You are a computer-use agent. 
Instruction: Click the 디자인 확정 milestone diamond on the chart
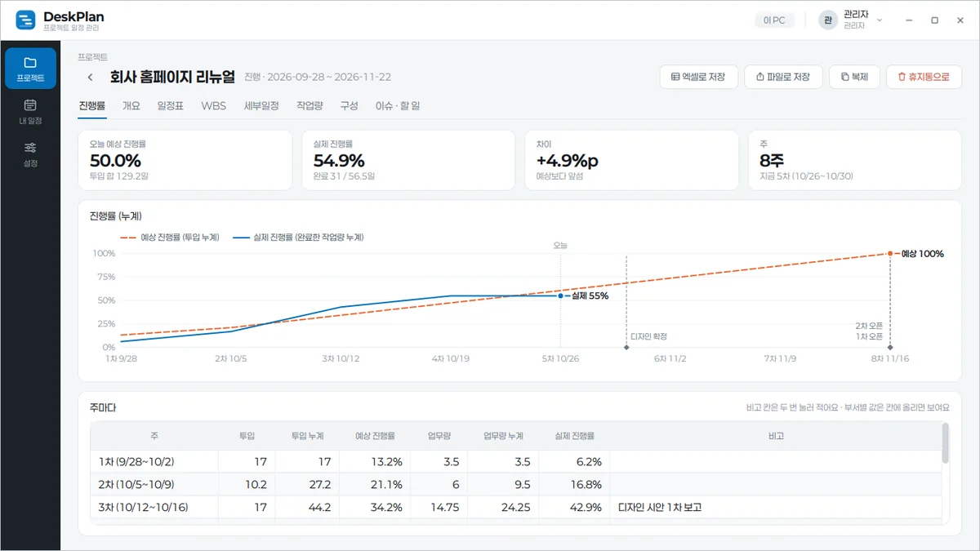(626, 348)
